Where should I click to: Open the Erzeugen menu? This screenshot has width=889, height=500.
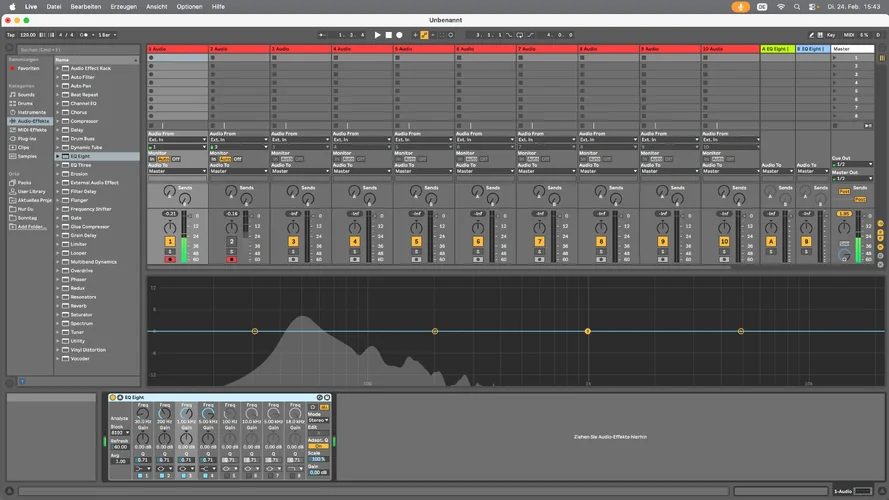click(x=124, y=6)
